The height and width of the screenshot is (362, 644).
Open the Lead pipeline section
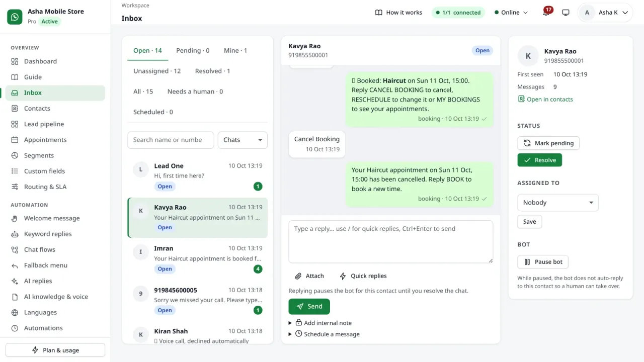(x=55, y=124)
